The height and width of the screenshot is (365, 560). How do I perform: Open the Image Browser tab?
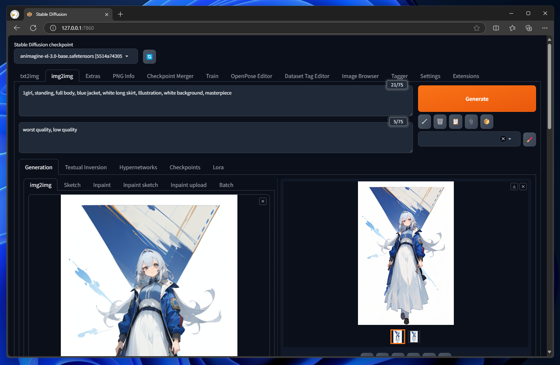click(360, 76)
